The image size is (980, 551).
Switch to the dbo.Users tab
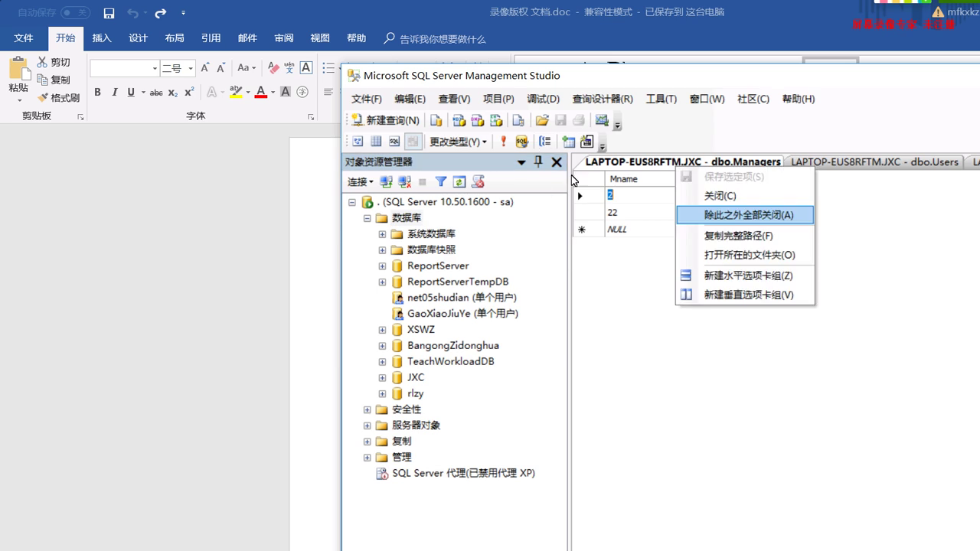874,161
